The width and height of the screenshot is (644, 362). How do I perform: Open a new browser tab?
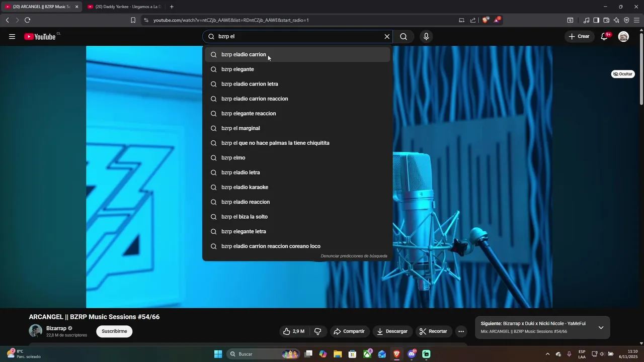coord(172,7)
